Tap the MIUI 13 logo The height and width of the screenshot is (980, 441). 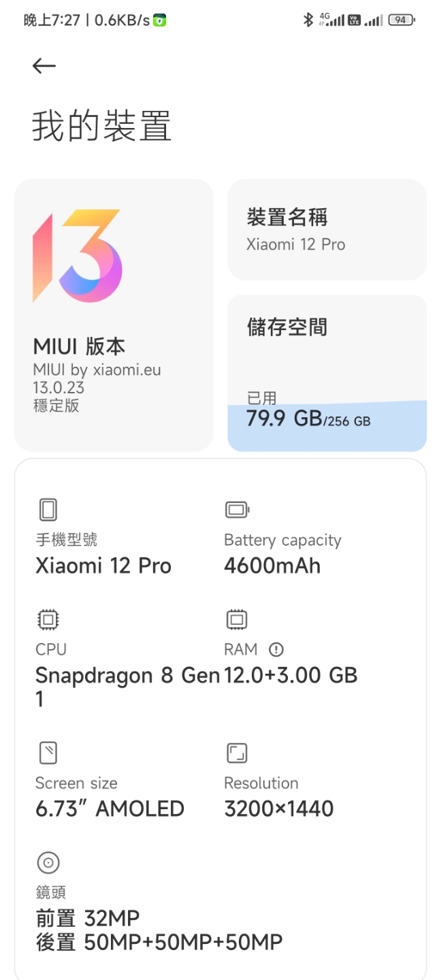[x=77, y=256]
